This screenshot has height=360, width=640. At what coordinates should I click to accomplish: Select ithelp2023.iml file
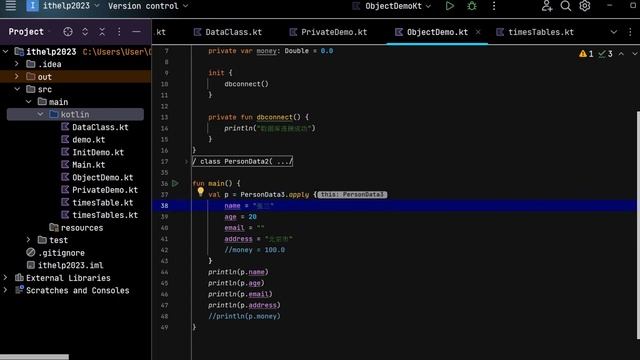point(65,265)
